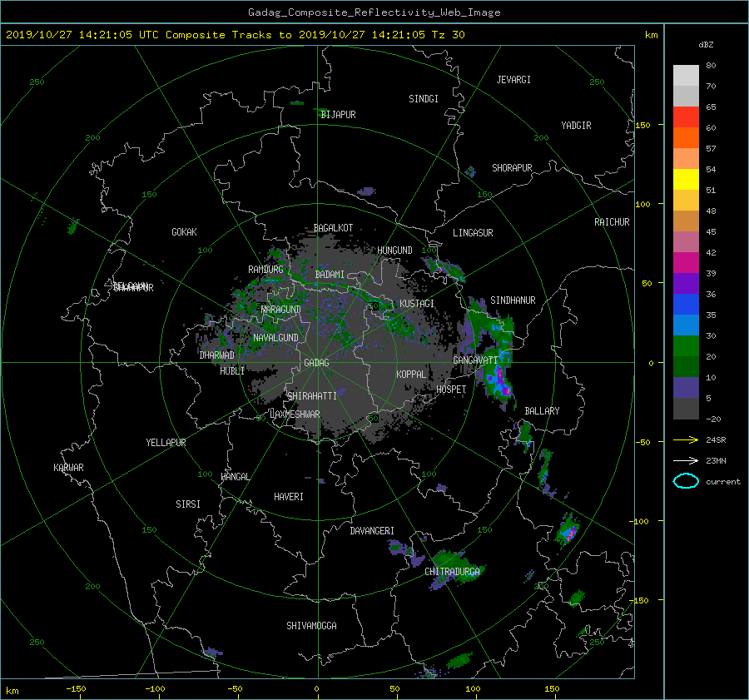The image size is (749, 700).
Task: Click the JEVARGI city label
Action: pos(513,80)
